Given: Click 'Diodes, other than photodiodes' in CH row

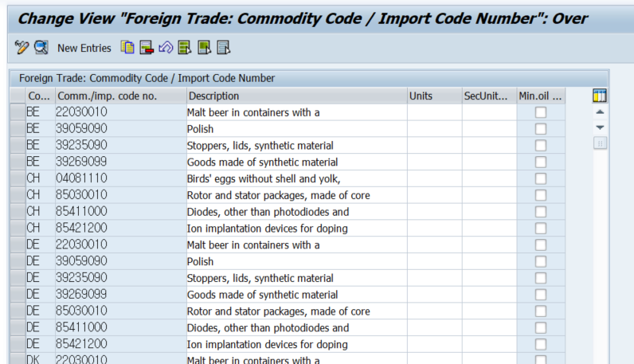Looking at the screenshot, I should (297, 212).
